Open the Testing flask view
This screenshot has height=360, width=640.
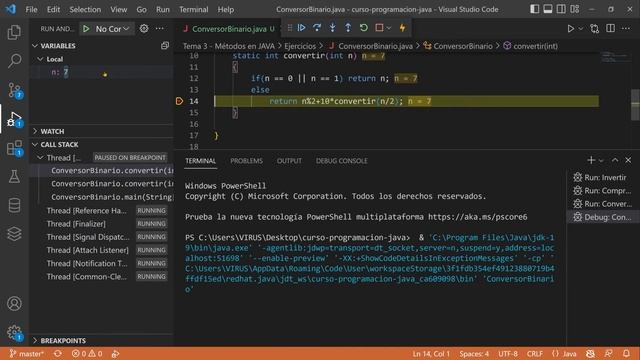[x=14, y=176]
